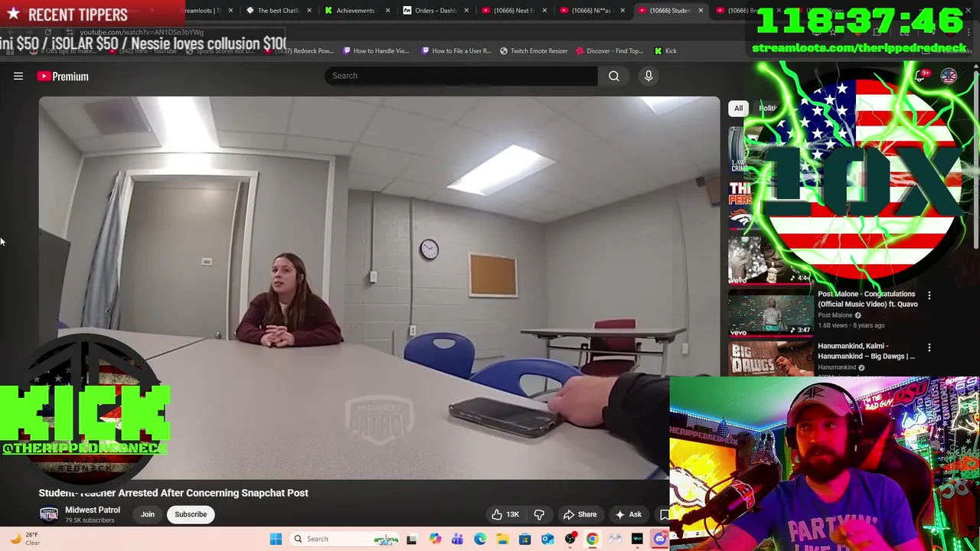Close the Achievements browser tab
The image size is (980, 551).
[x=387, y=11]
